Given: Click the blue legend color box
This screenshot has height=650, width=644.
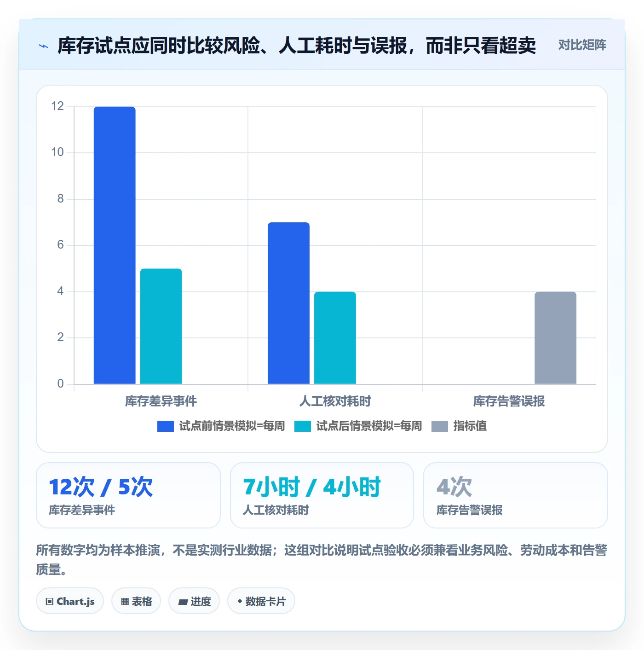Looking at the screenshot, I should point(166,426).
